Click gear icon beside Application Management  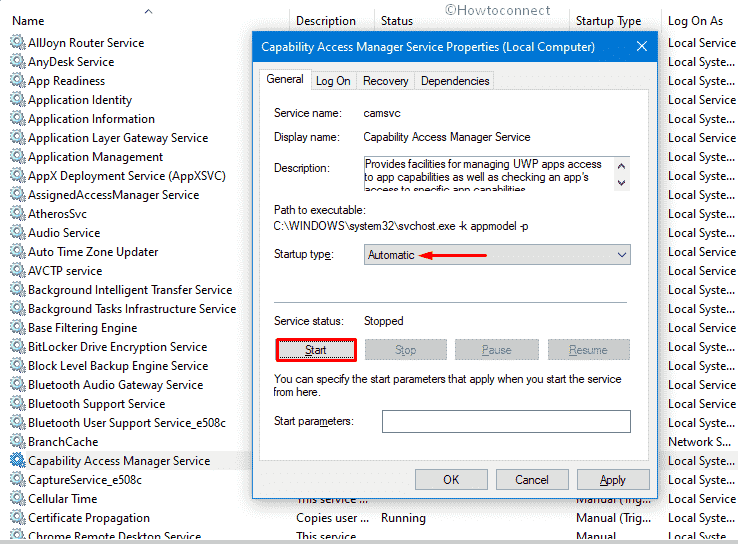[18, 156]
